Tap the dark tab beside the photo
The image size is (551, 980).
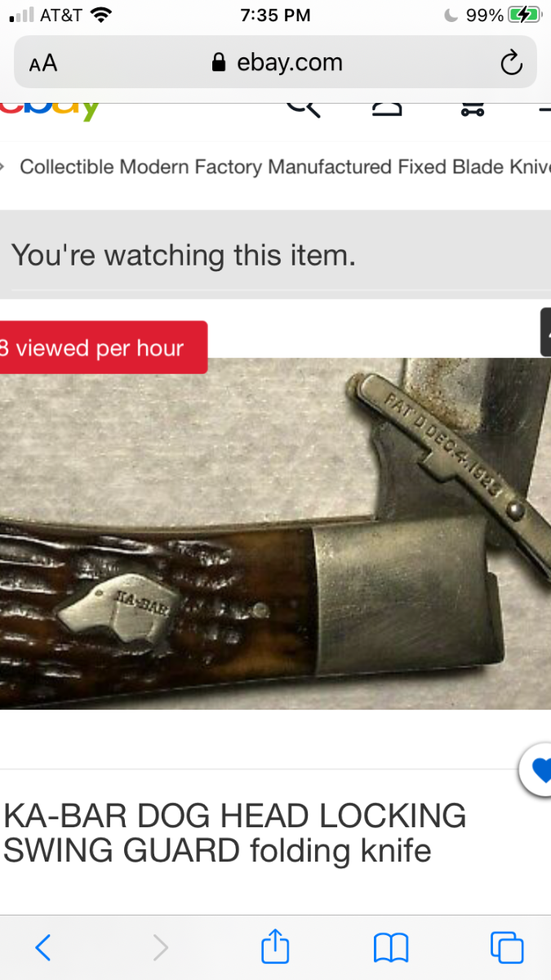pos(546,332)
